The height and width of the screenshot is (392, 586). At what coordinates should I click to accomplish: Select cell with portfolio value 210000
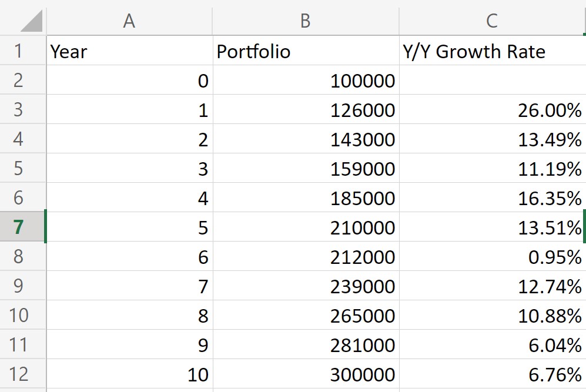tap(306, 227)
